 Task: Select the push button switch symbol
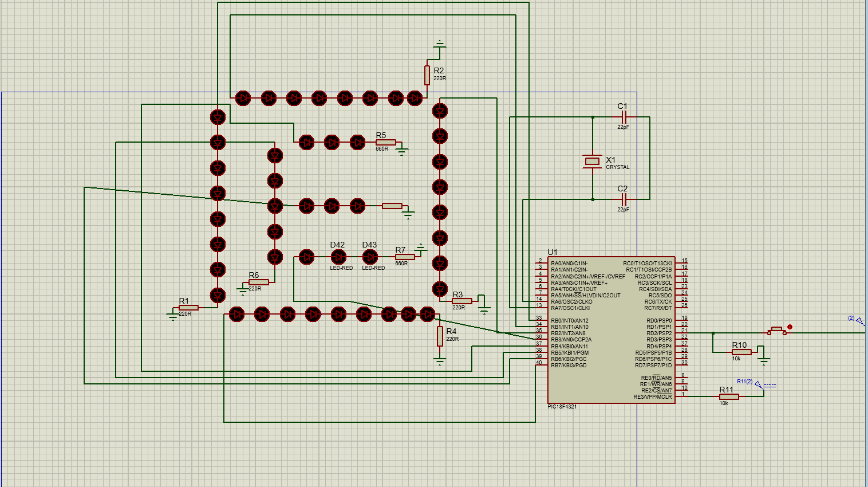777,331
